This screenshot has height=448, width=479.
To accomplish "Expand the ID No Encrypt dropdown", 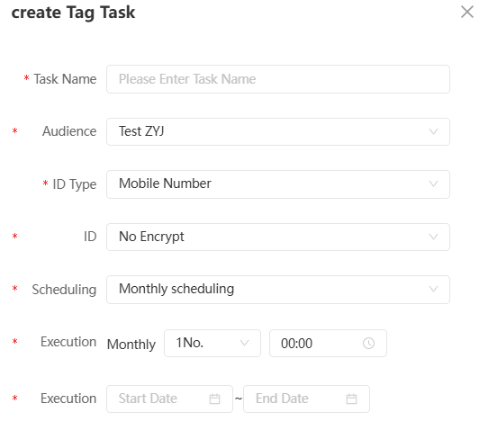I will [x=277, y=237].
